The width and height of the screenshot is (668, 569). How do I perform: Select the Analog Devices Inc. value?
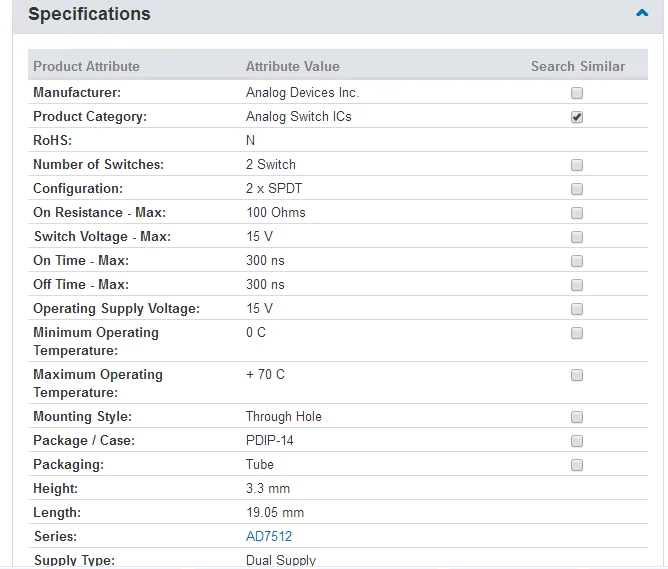(x=302, y=92)
